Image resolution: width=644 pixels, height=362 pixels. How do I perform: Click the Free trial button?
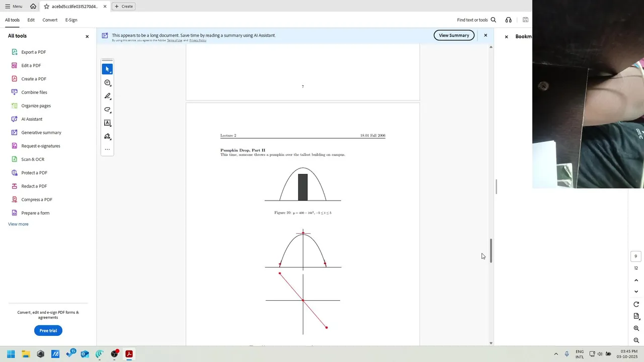[48, 330]
